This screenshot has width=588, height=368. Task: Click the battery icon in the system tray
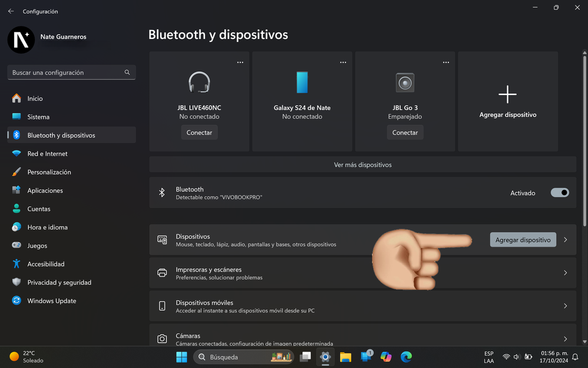[x=528, y=357]
